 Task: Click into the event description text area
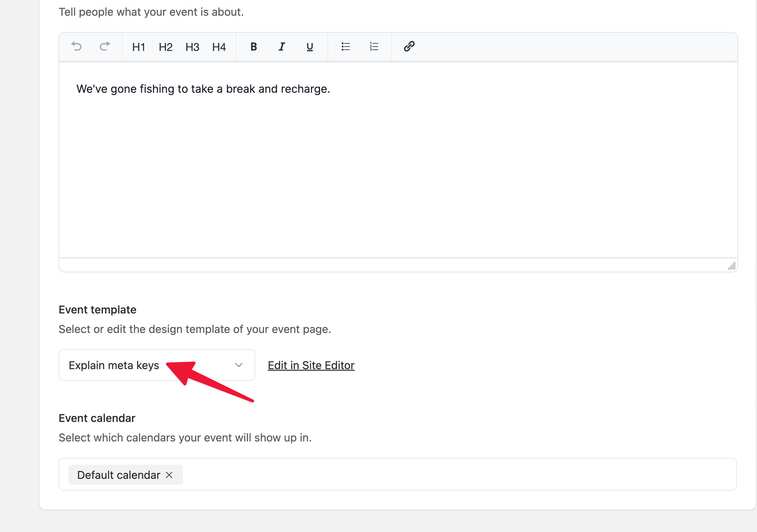point(398,160)
